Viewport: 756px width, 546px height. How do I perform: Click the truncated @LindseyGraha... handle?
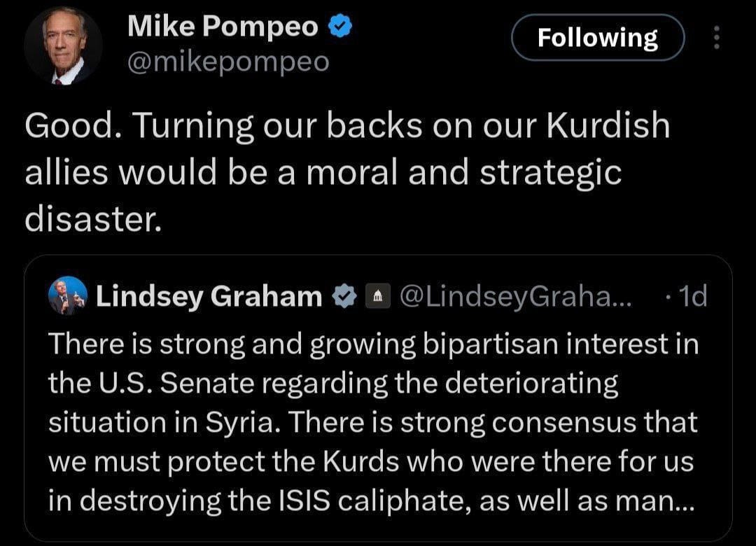(x=515, y=297)
